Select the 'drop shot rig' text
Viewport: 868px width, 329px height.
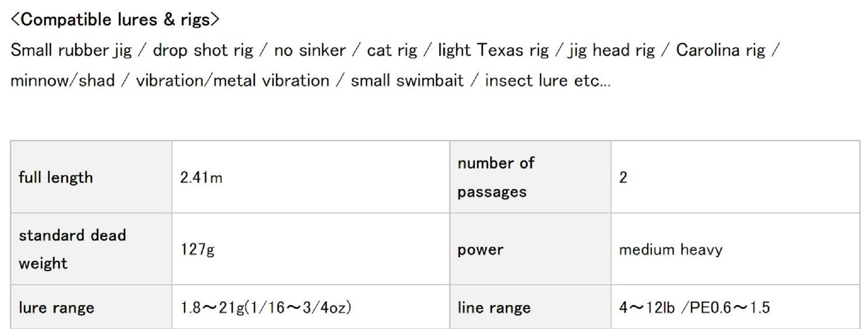203,50
